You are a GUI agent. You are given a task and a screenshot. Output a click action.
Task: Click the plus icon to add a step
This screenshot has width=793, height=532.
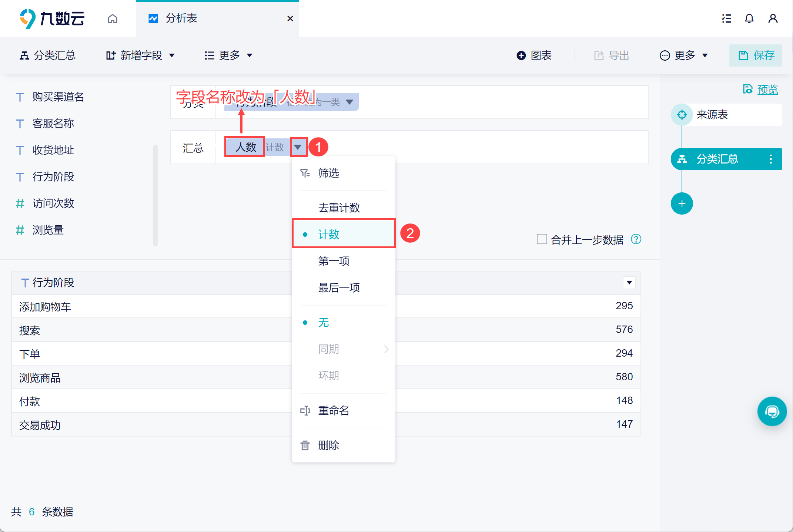pyautogui.click(x=682, y=203)
